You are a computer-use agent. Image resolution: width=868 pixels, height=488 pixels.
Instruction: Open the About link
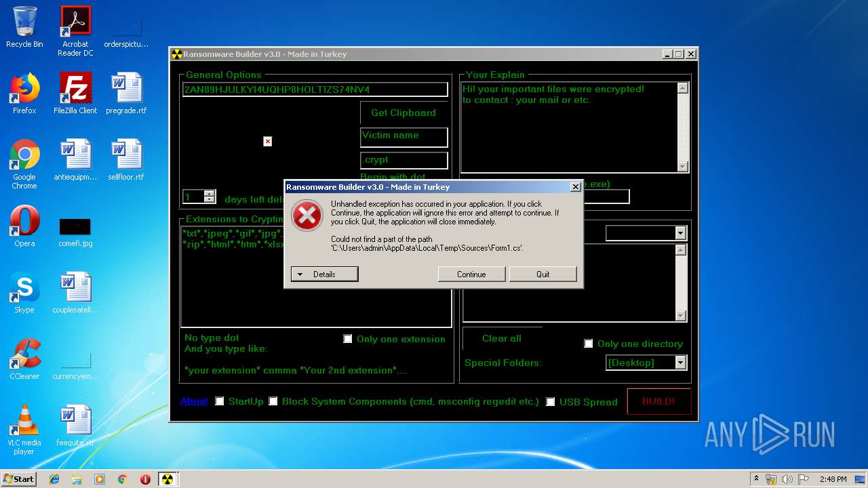pyautogui.click(x=194, y=401)
